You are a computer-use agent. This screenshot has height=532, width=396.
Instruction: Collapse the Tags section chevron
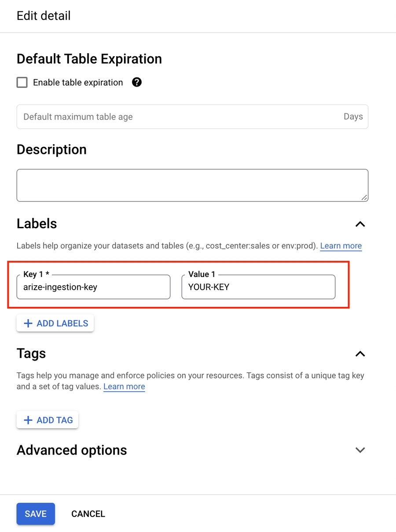point(360,354)
